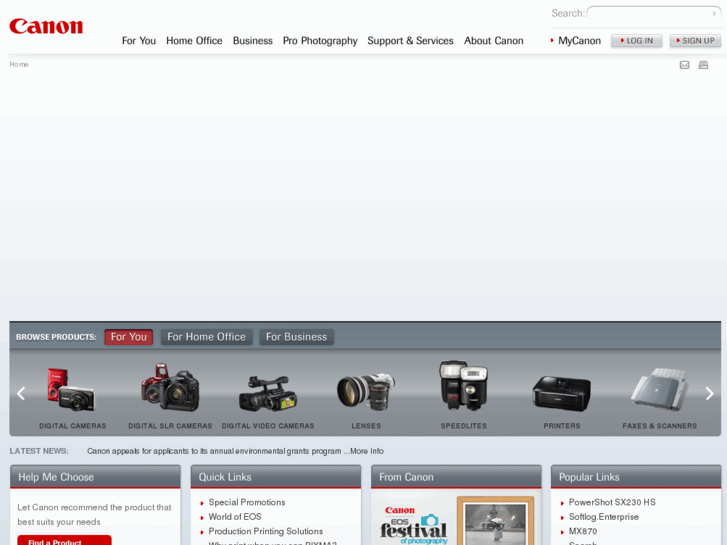727x545 pixels.
Task: Open the Support & Services menu
Action: [410, 41]
